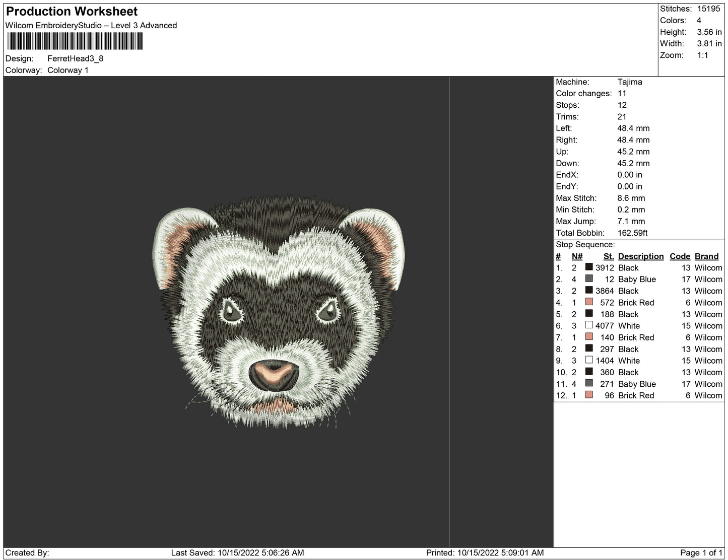Click the N# column header
The image size is (728, 560).
tap(577, 256)
